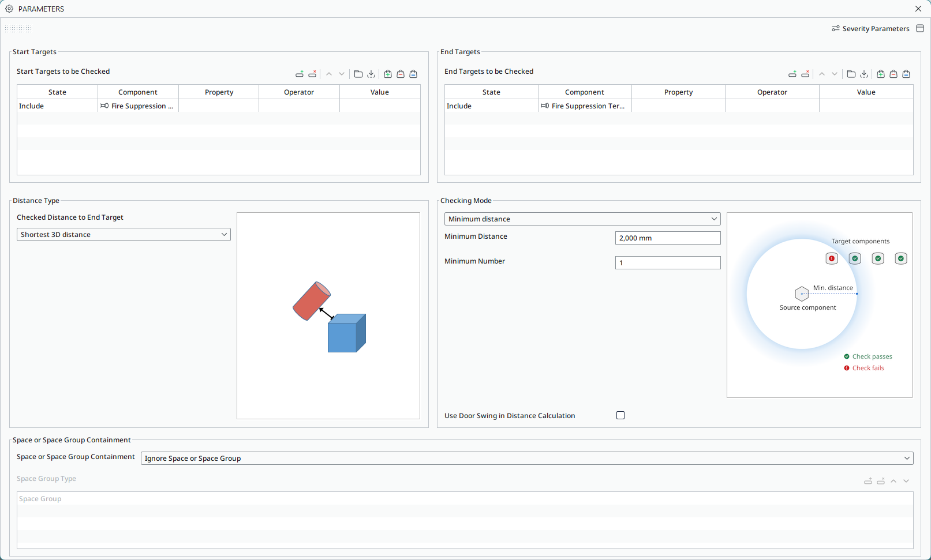Remove selected row in End Targets toolbar

pos(805,74)
